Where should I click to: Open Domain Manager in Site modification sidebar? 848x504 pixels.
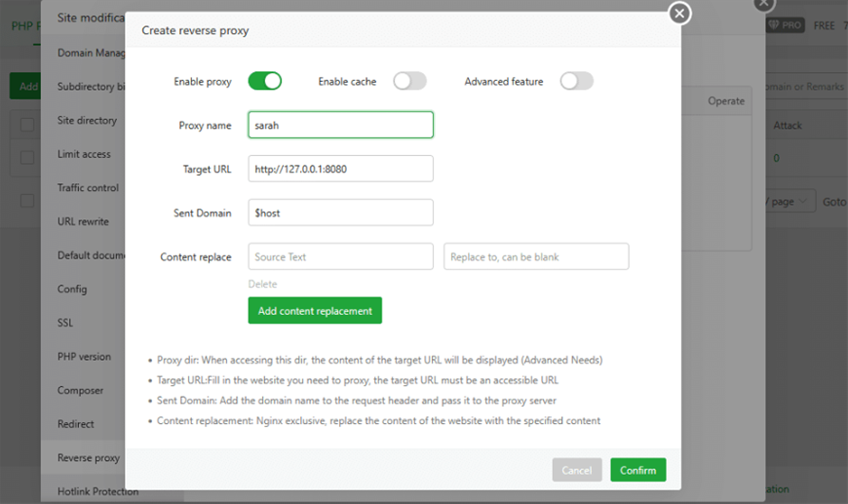point(91,53)
